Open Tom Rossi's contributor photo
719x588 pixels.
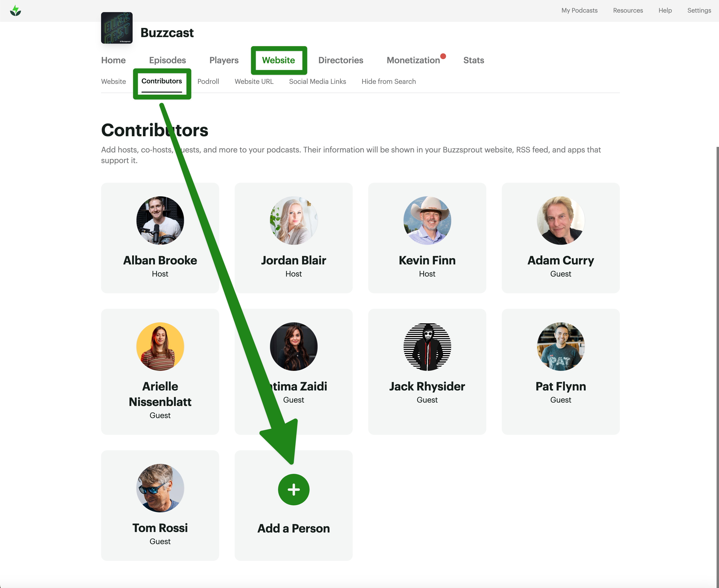coord(160,488)
